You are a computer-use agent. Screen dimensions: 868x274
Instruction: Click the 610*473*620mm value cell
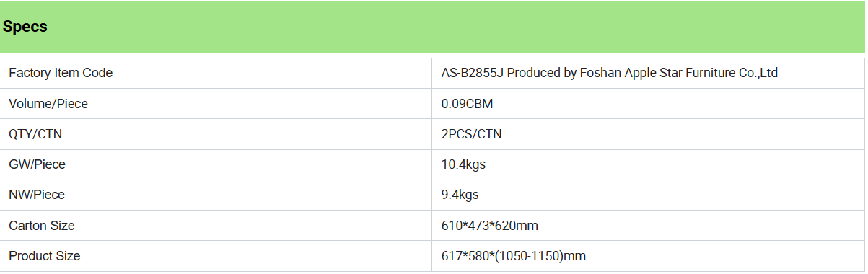[x=648, y=226]
